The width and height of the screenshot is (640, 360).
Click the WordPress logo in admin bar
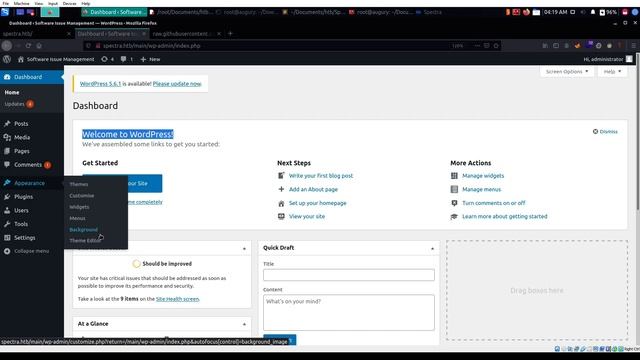pyautogui.click(x=7, y=59)
